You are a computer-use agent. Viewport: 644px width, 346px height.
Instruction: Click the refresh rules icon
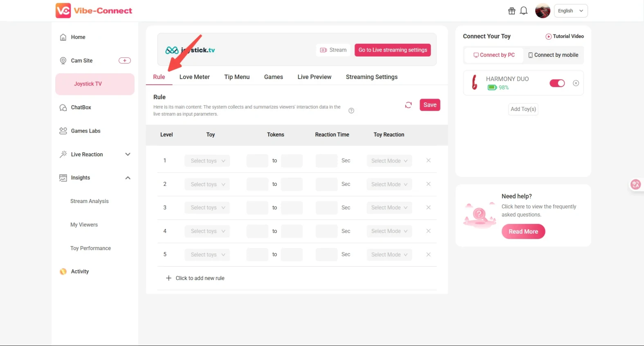[x=408, y=105]
